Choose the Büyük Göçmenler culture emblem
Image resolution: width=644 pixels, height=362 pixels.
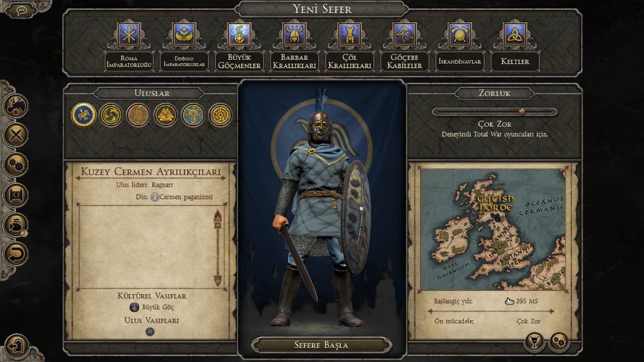(239, 34)
